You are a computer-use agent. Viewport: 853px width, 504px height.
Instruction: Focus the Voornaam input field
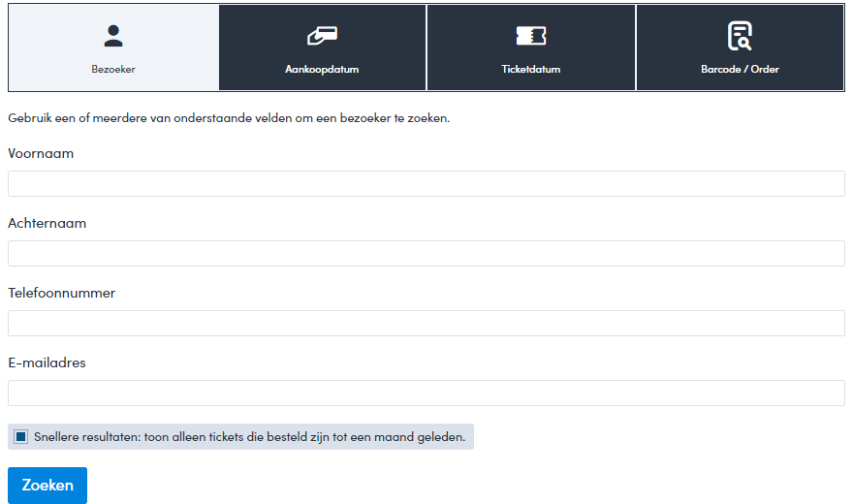(x=426, y=184)
